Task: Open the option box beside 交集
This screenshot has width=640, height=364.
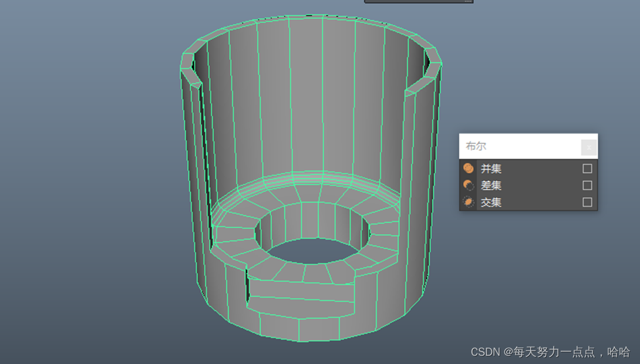Action: pyautogui.click(x=587, y=203)
